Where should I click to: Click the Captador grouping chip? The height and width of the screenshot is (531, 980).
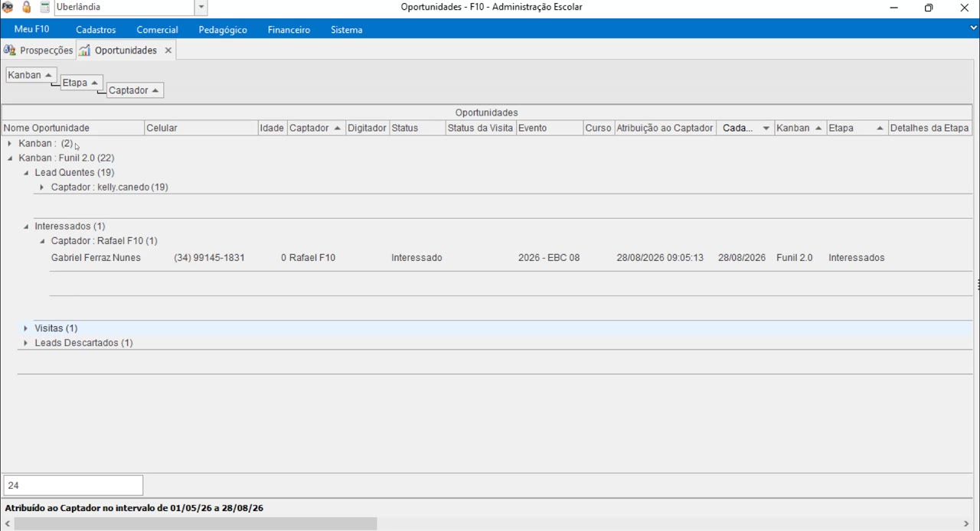coord(135,90)
